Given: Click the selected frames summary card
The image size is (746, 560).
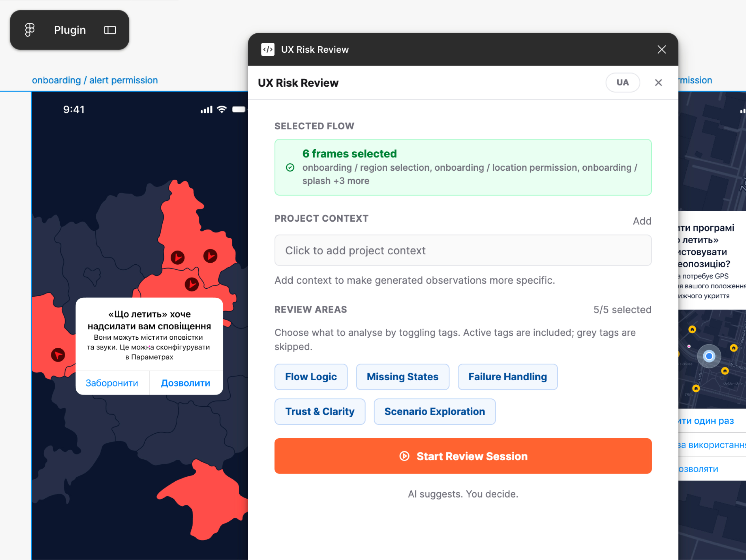Looking at the screenshot, I should click(463, 167).
